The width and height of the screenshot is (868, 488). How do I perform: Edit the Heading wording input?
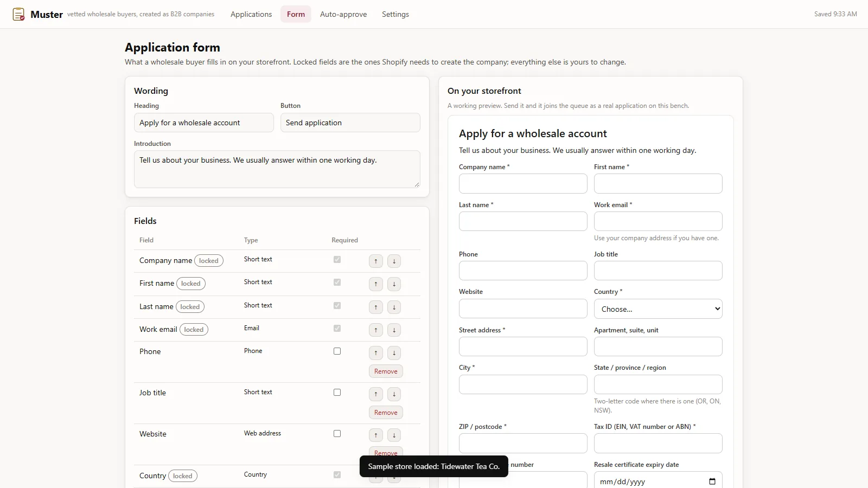(204, 123)
